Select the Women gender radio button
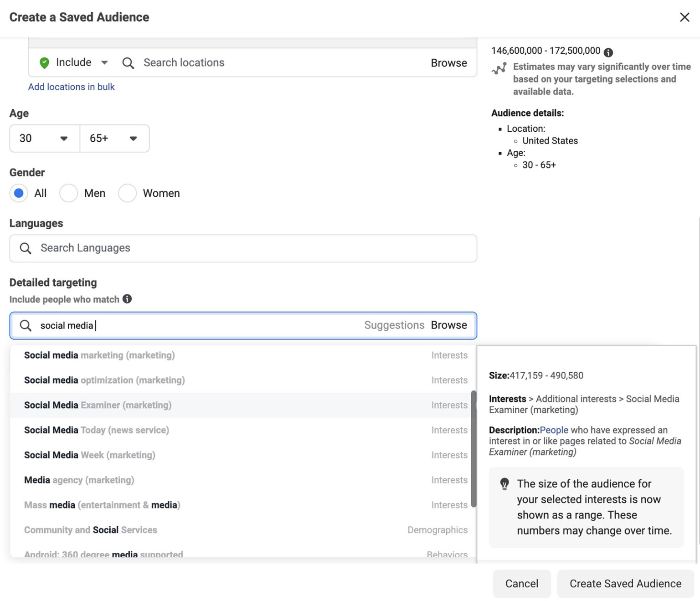This screenshot has height=601, width=700. click(x=128, y=193)
